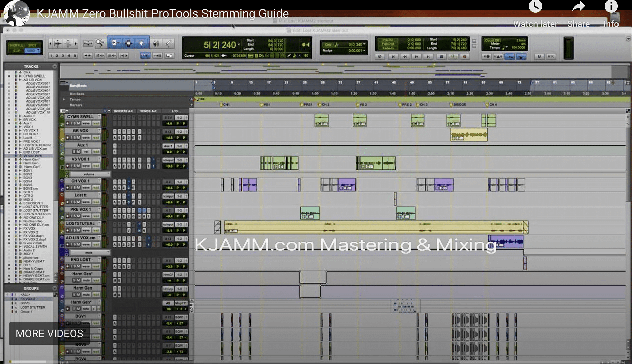The width and height of the screenshot is (632, 364).
Task: Open the volume lane selector below VS VOX 1
Action: point(90,174)
